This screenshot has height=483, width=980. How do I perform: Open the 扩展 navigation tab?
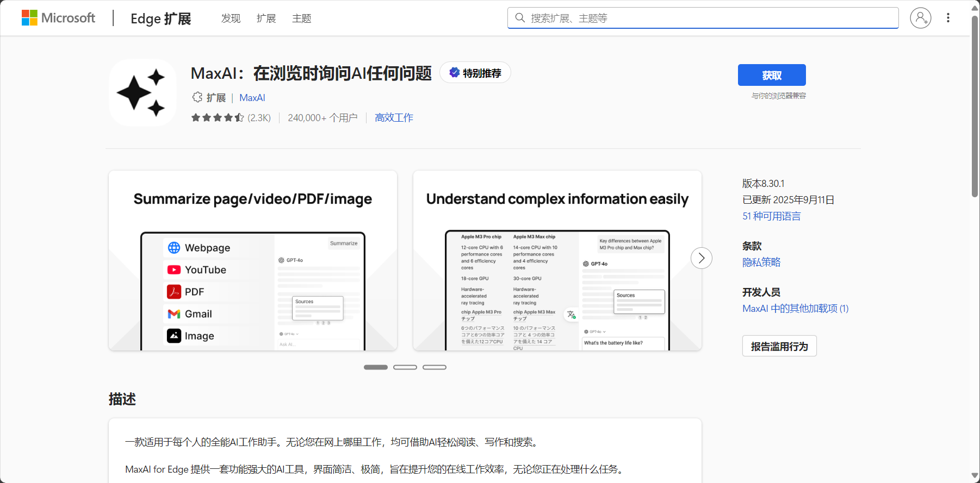[x=266, y=18]
